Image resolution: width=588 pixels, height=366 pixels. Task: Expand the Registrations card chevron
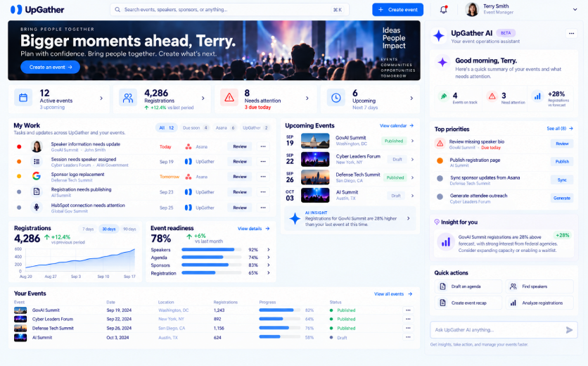tap(203, 99)
